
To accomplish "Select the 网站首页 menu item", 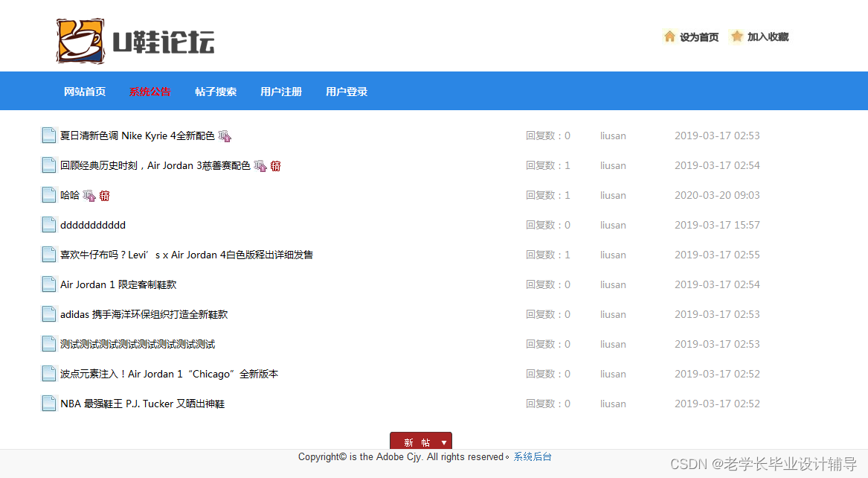I will (x=85, y=91).
